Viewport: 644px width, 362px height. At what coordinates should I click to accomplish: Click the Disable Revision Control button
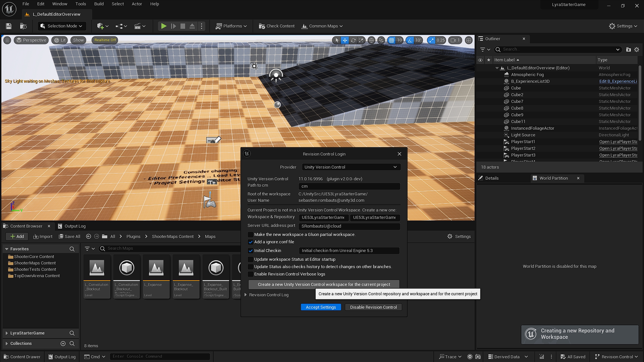tap(373, 307)
